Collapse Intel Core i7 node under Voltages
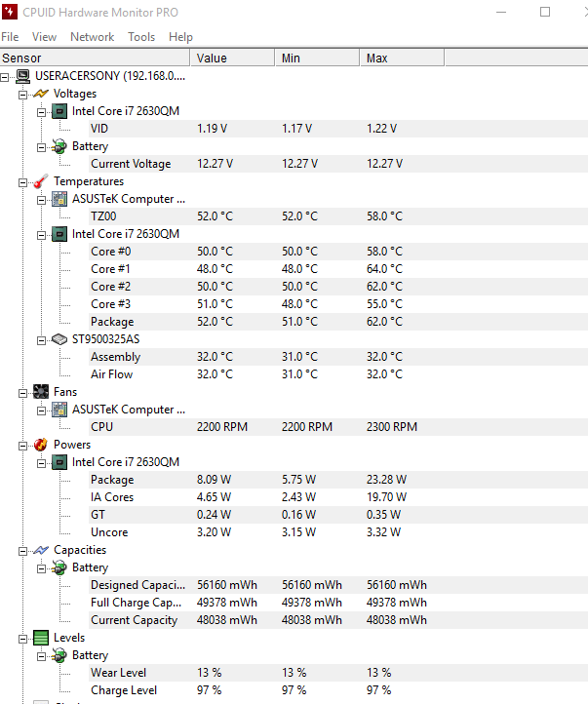 [x=41, y=112]
